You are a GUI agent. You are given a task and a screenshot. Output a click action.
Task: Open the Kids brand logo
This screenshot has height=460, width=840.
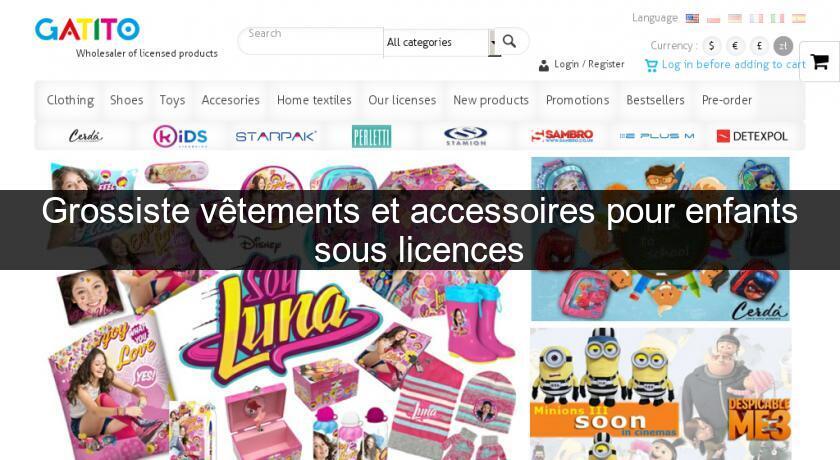tap(180, 136)
